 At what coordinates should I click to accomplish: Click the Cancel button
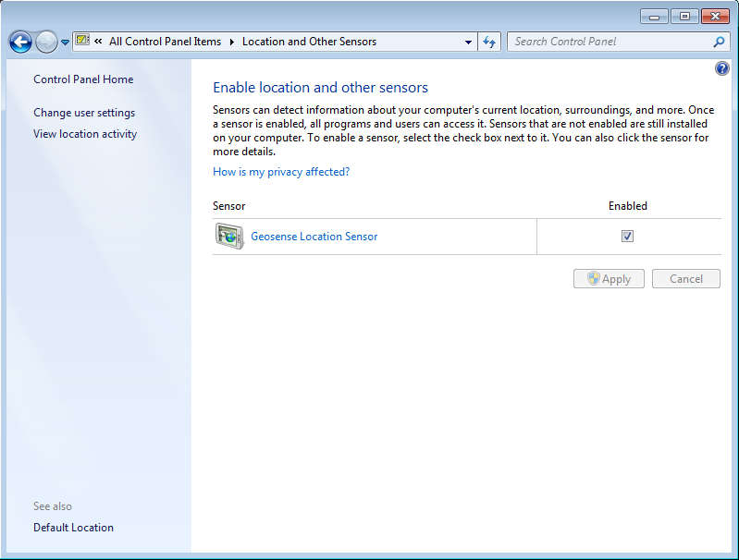686,279
